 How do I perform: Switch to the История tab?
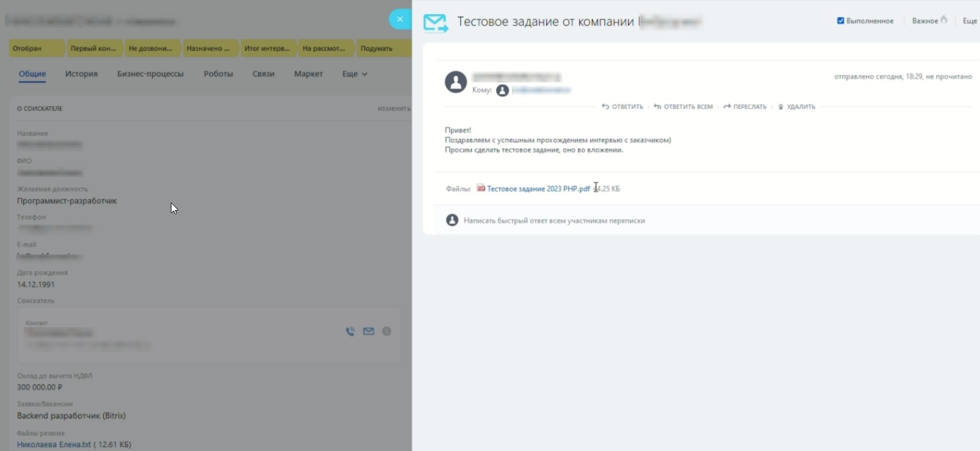point(81,74)
